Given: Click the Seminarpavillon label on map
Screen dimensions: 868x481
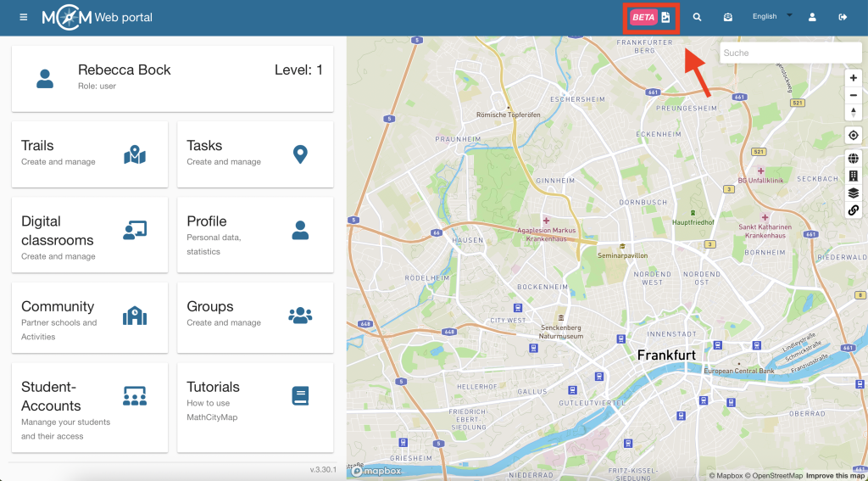Looking at the screenshot, I should pyautogui.click(x=622, y=256).
